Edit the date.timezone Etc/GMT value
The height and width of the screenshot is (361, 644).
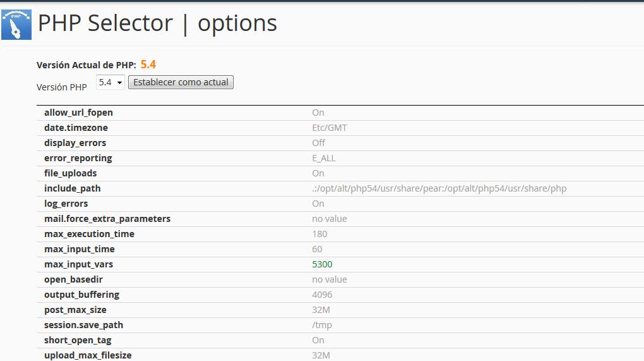[x=329, y=128]
